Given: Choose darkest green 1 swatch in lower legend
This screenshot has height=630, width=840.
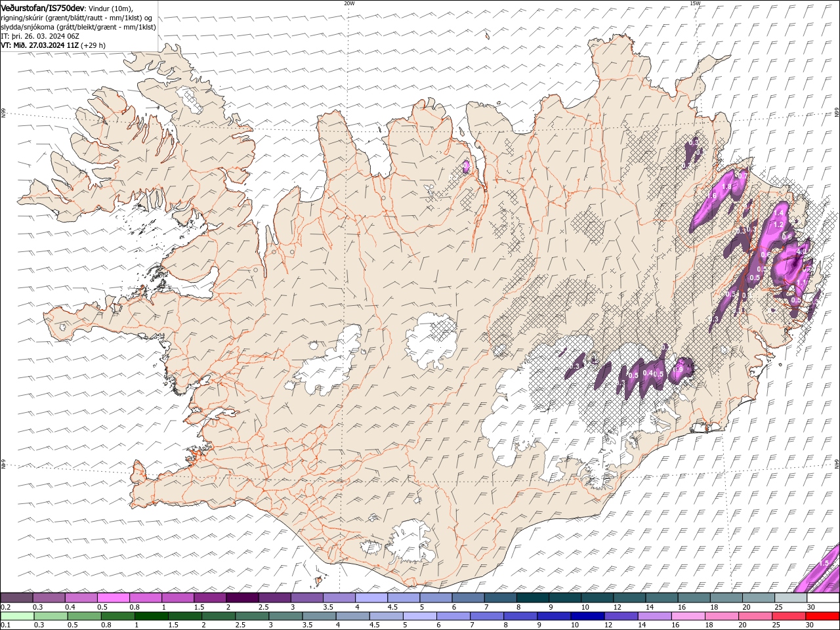Looking at the screenshot, I should pyautogui.click(x=152, y=616).
